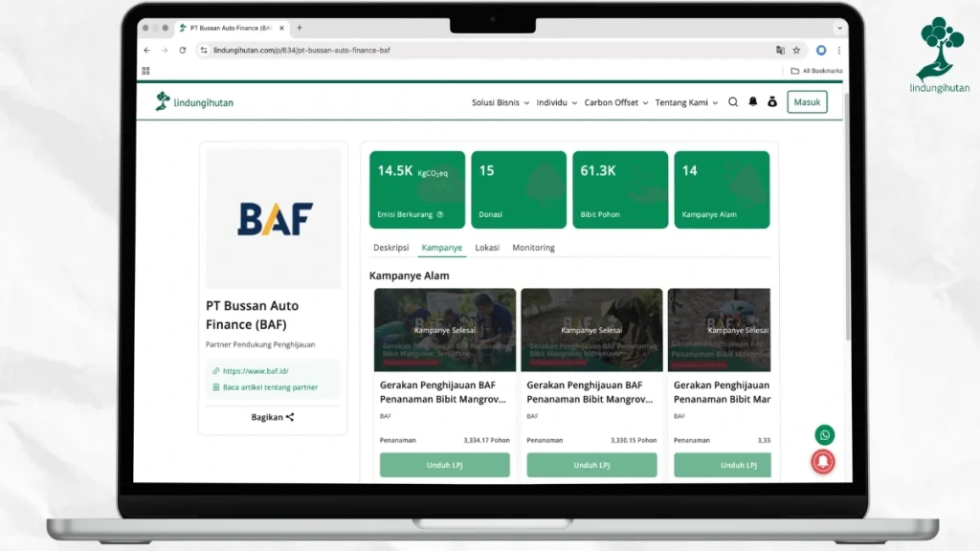Image resolution: width=980 pixels, height=551 pixels.
Task: Open campaign title above 3,330.15 Pohon
Action: 590,391
